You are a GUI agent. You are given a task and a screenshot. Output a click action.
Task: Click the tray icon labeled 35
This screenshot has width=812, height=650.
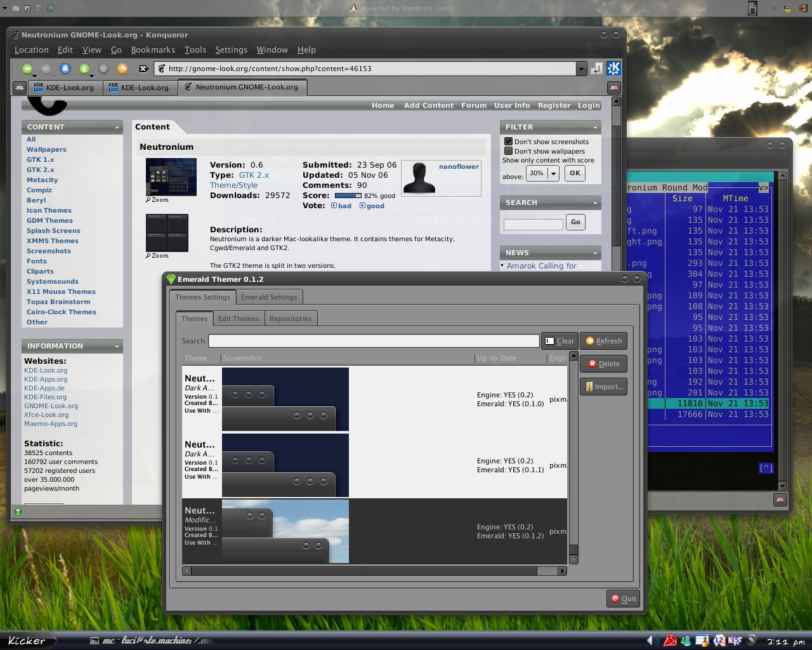tap(735, 640)
